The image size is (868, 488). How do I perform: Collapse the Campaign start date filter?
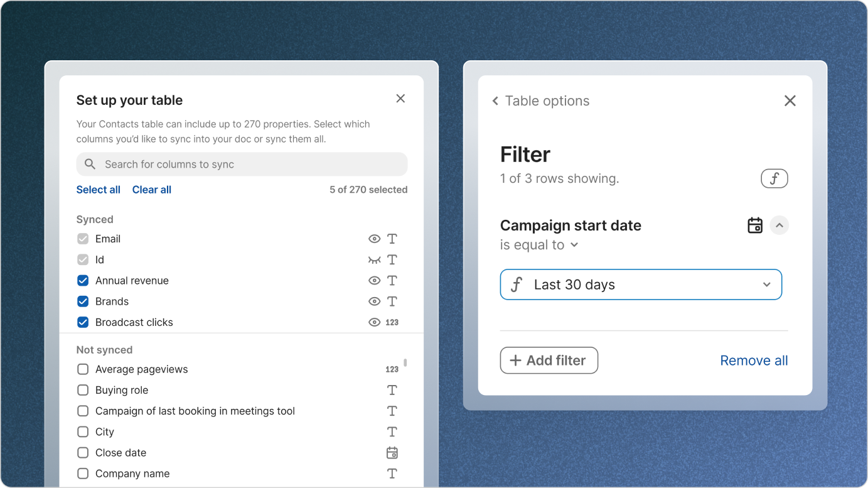click(x=780, y=225)
